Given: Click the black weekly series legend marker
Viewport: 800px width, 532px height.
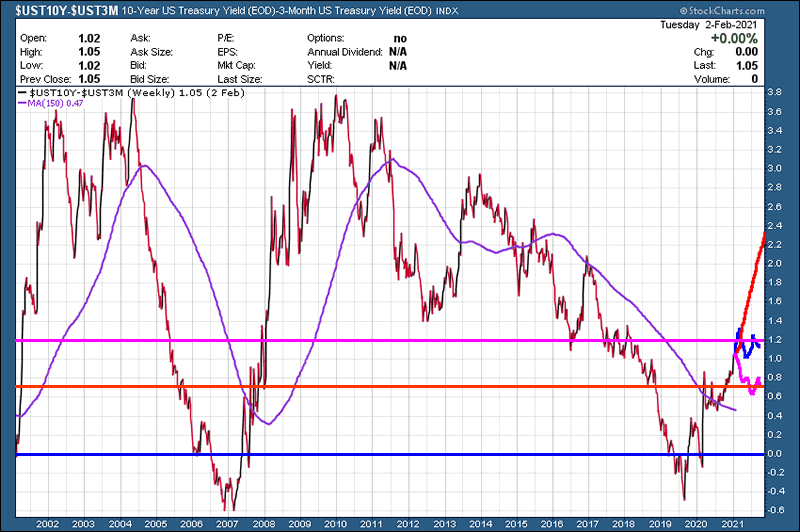Looking at the screenshot, I should tap(22, 91).
